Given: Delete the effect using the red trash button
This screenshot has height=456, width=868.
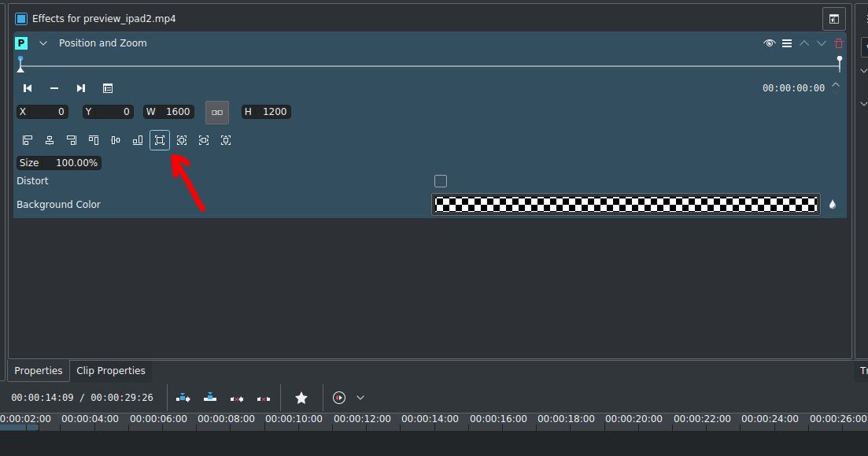Looking at the screenshot, I should click(x=839, y=43).
